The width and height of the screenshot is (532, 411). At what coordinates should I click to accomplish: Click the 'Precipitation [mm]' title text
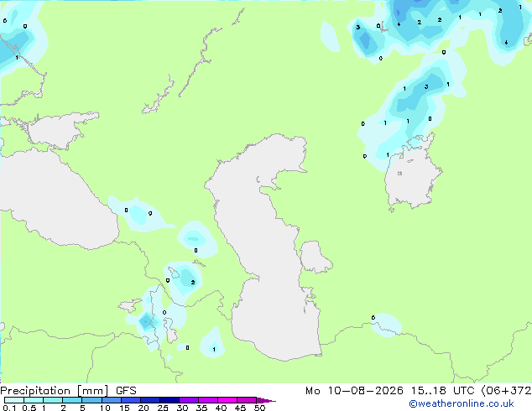tap(54, 391)
